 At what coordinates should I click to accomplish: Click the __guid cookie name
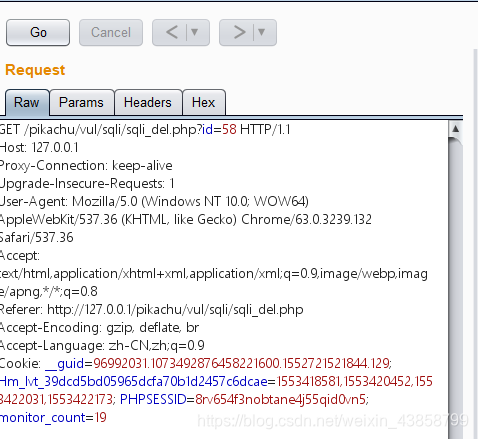(65, 364)
